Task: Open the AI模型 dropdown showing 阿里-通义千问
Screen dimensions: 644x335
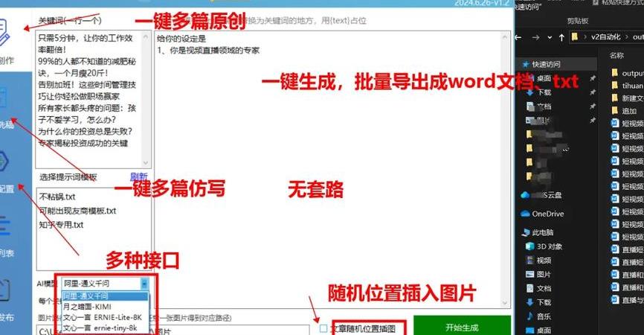Action: (105, 284)
